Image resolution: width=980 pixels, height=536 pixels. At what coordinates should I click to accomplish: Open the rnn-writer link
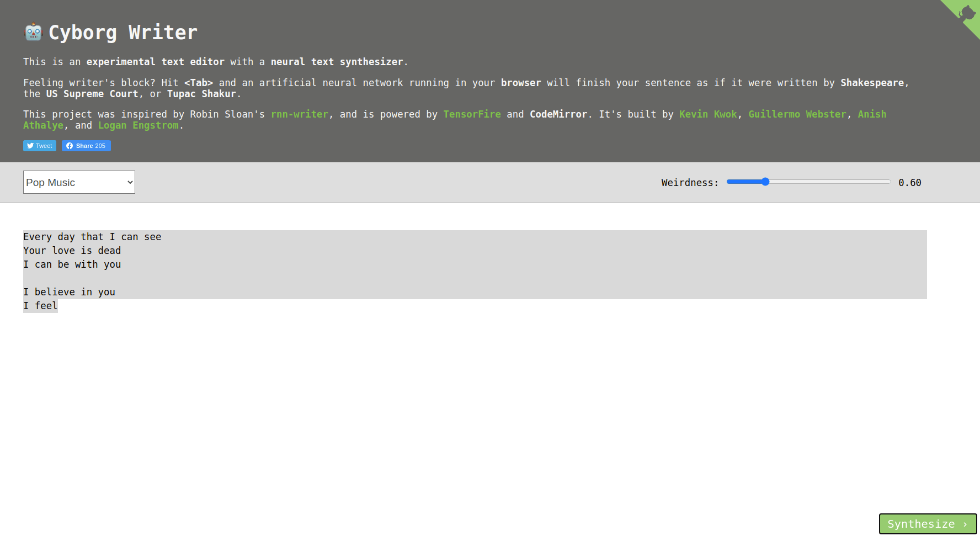click(299, 114)
